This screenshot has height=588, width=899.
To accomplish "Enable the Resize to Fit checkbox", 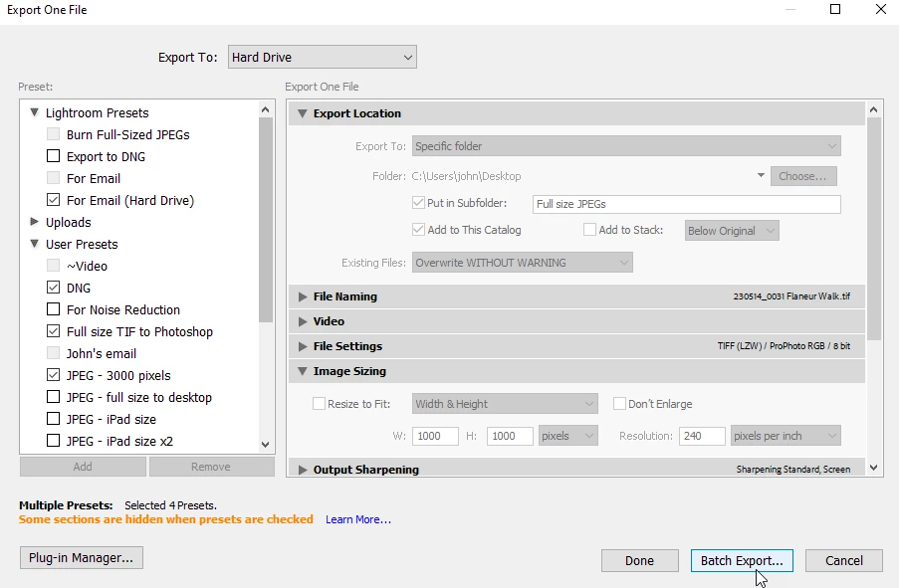I will 319,404.
